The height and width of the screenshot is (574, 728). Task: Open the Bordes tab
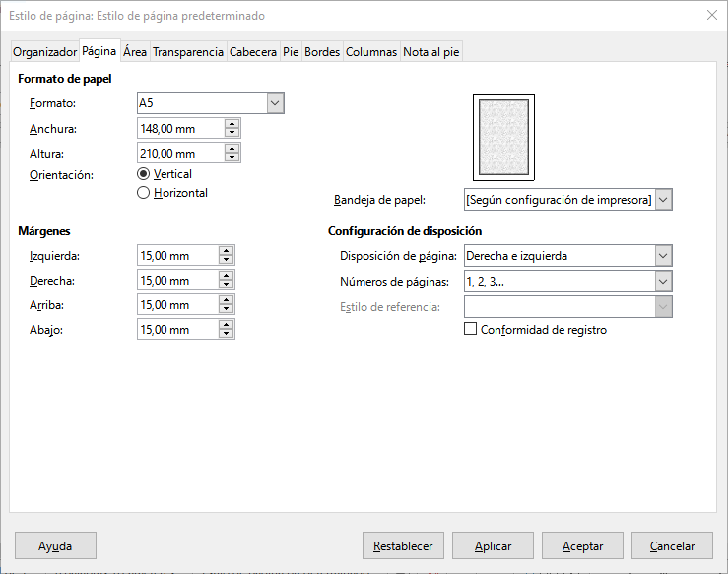click(322, 52)
